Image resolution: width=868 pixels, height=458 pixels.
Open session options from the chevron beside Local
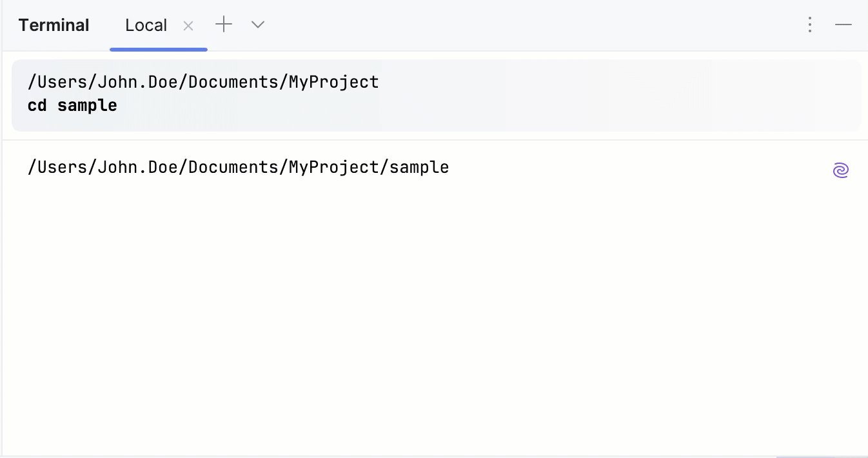pyautogui.click(x=257, y=25)
